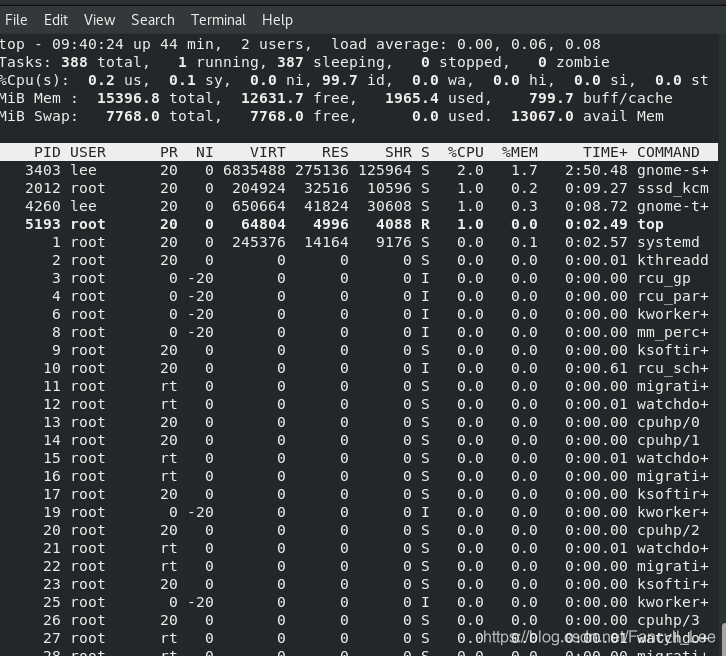Open the View menu

[x=99, y=20]
